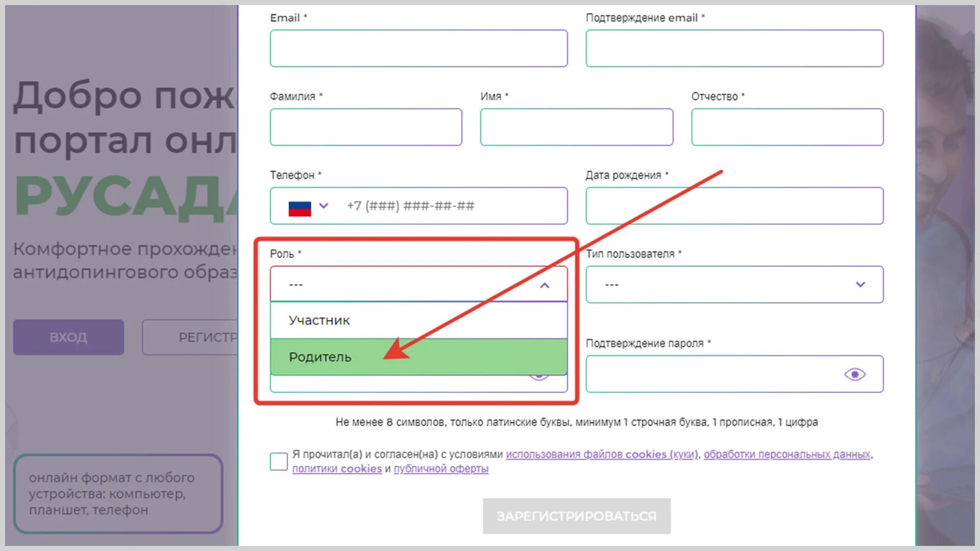This screenshot has height=551, width=980.
Task: Collapse the Роль dropdown chevron
Action: click(x=545, y=285)
